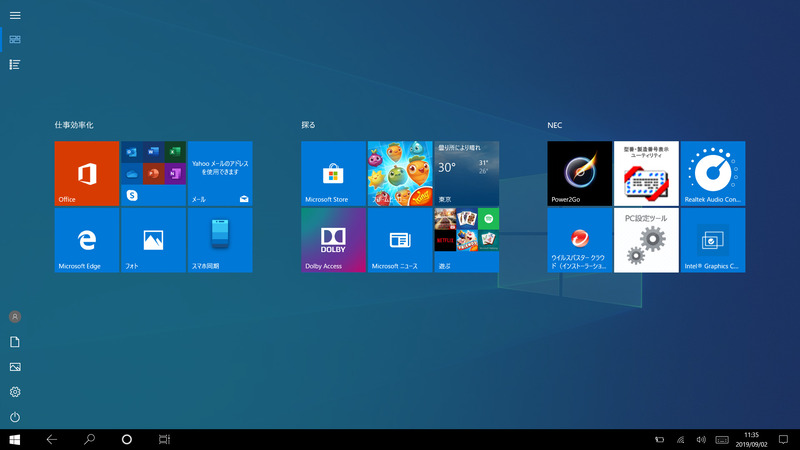800x450 pixels.
Task: Open the user account icon
Action: coord(15,317)
